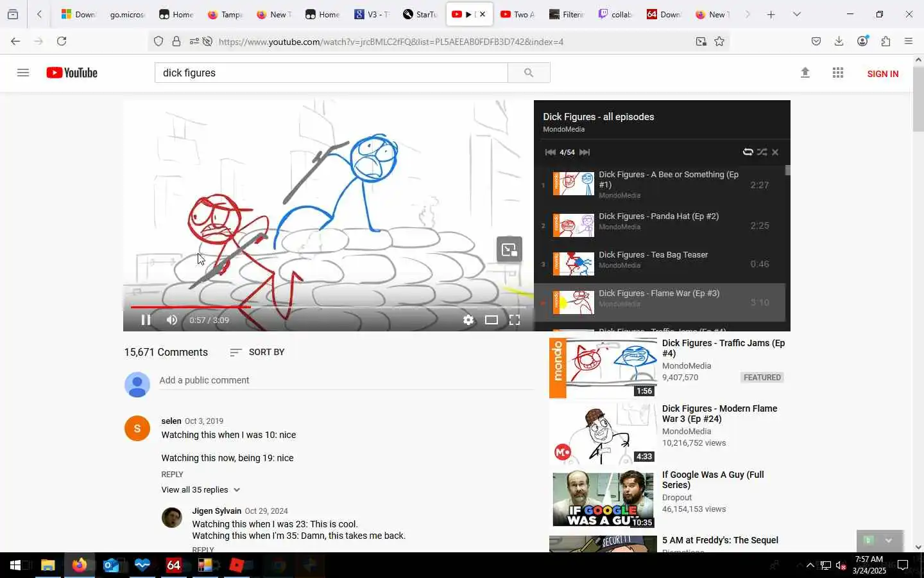Reload the current page
Screen dimensions: 924x578
(x=62, y=41)
